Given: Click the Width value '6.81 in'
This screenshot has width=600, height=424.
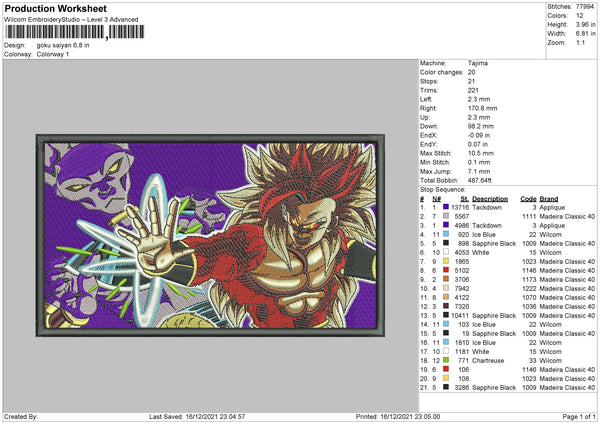Looking at the screenshot, I should pos(585,34).
